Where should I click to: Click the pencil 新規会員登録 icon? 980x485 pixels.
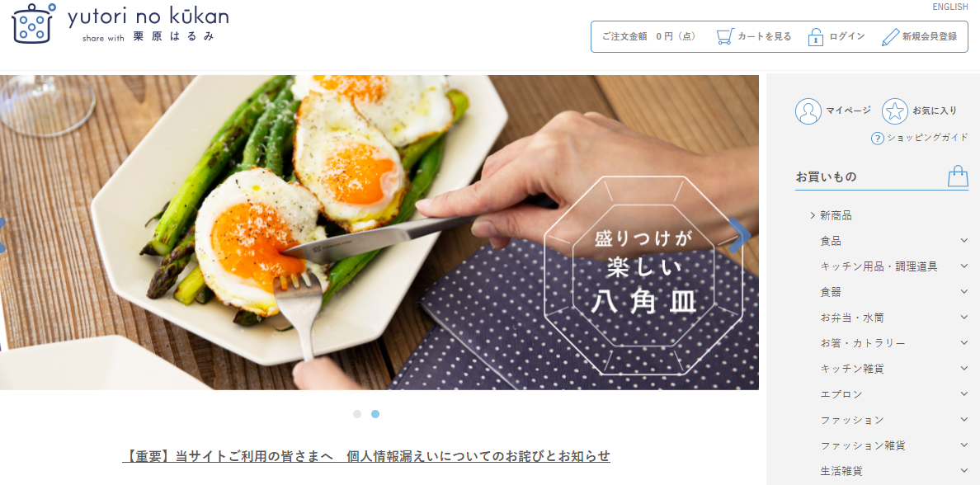click(890, 36)
